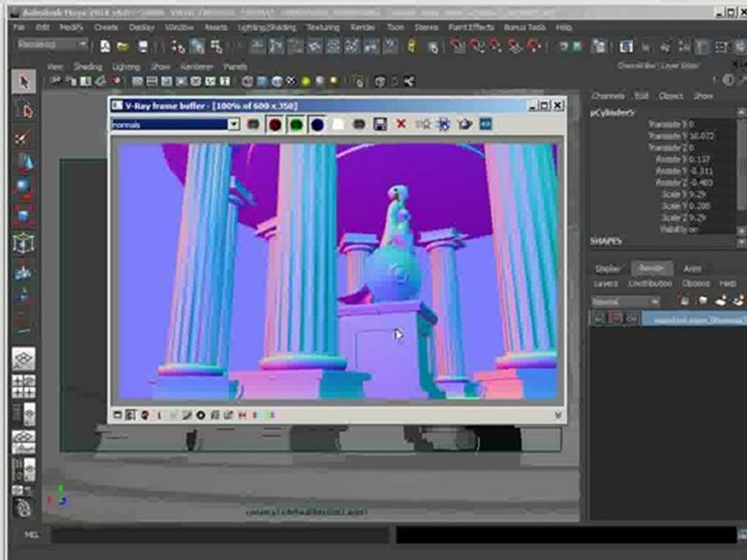Screen dimensions: 747x560
Task: Open the Channels menu in Channel Box
Action: (x=608, y=96)
